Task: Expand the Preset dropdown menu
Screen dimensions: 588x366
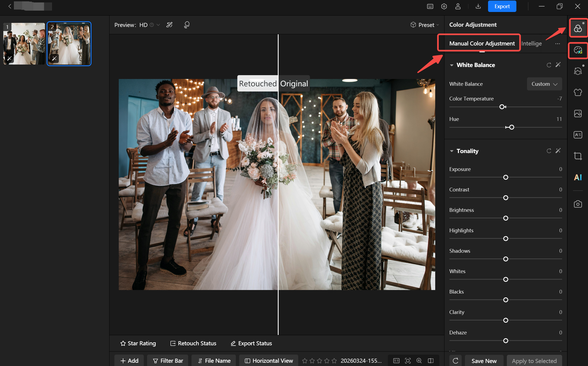Action: point(425,25)
